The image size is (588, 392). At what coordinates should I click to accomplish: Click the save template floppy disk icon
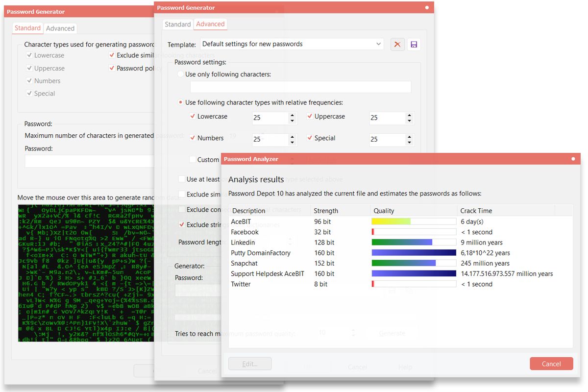(414, 45)
